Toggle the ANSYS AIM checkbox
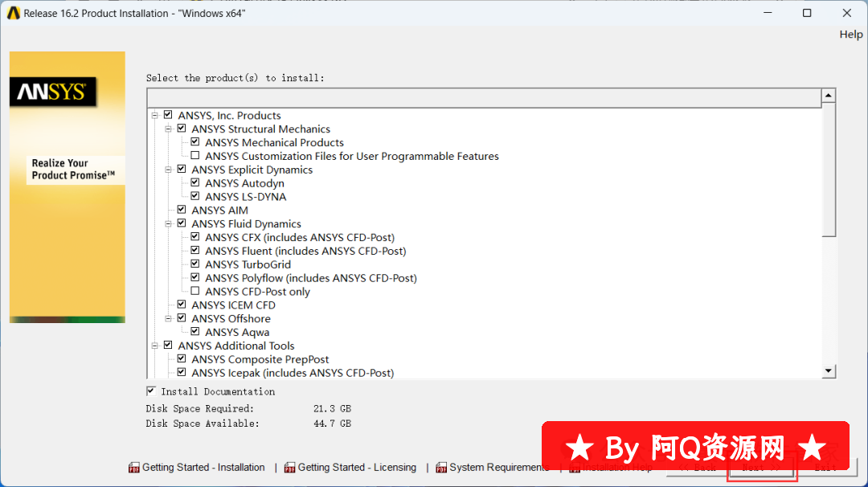Viewport: 868px width, 487px height. click(x=182, y=210)
